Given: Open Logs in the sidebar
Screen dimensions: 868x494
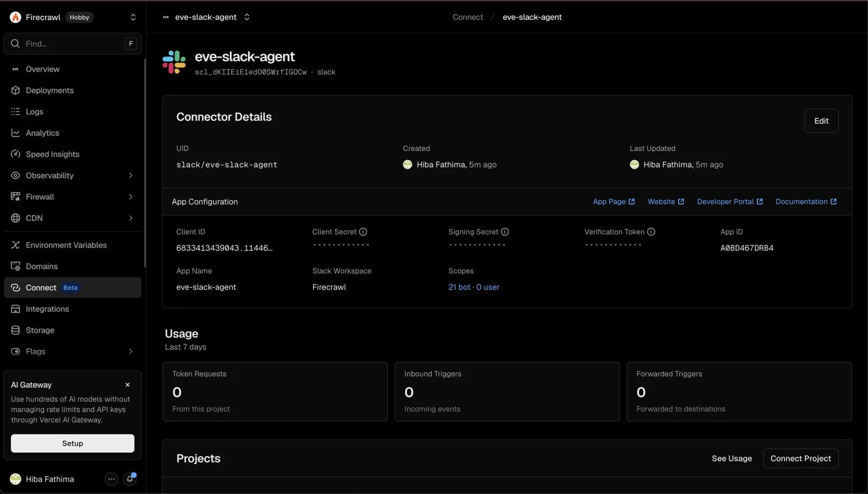Looking at the screenshot, I should 73,112.
